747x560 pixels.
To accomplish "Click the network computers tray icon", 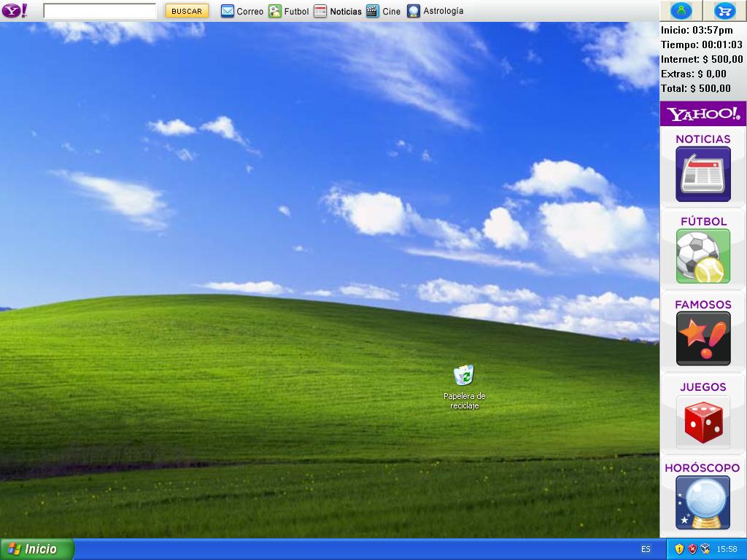I will click(x=705, y=549).
